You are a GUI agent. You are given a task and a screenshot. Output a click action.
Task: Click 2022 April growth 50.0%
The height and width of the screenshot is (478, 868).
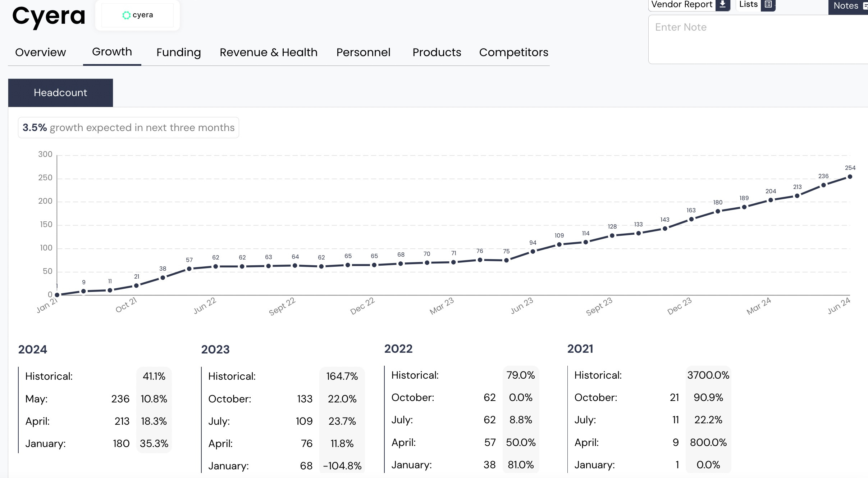click(x=521, y=442)
